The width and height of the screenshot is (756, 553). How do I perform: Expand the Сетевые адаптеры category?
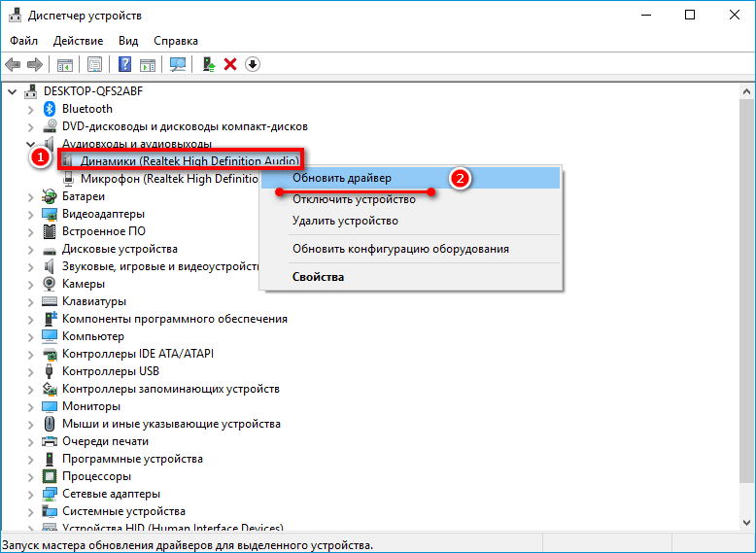(29, 494)
